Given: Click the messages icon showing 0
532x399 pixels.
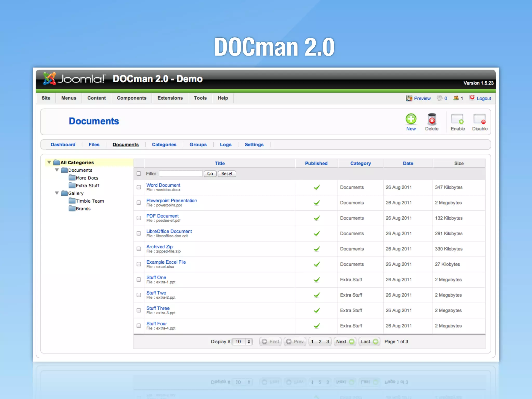Looking at the screenshot, I should click(440, 98).
